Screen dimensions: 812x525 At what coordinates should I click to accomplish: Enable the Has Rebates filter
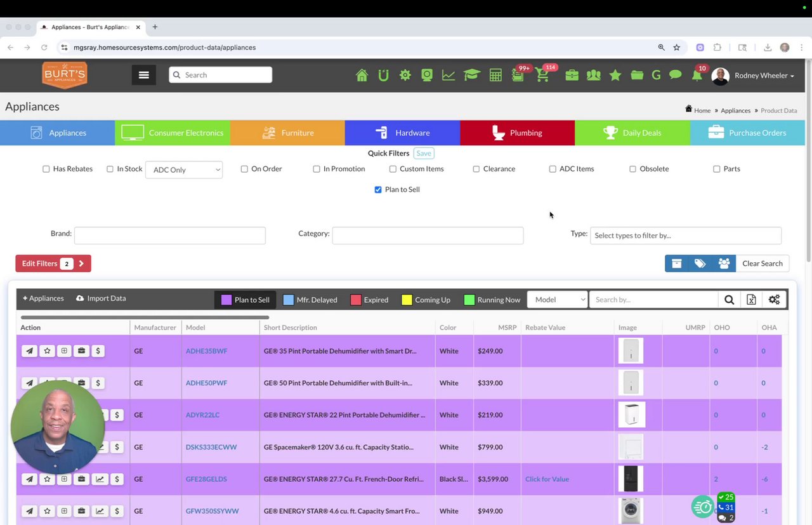coord(46,169)
